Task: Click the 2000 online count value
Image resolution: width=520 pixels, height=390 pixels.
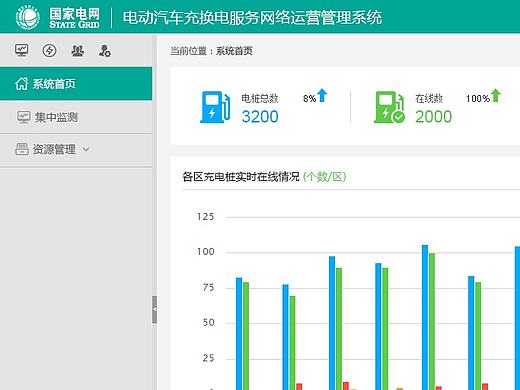Action: tap(434, 117)
